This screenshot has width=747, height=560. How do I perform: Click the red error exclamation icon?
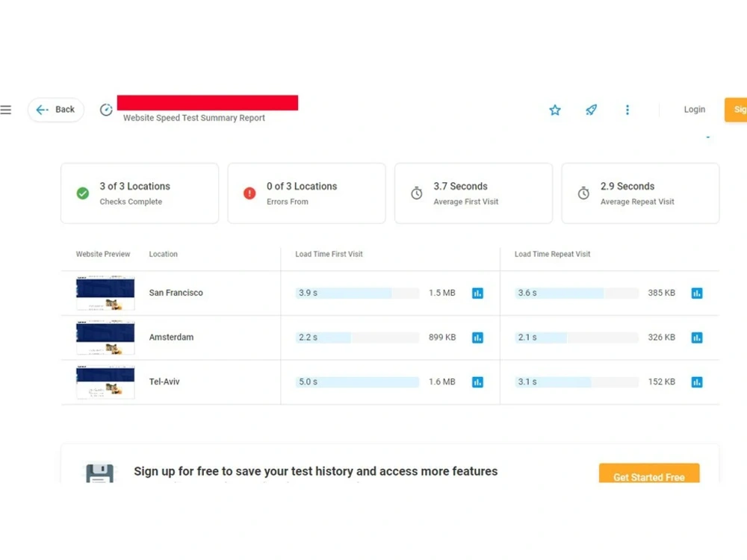pos(249,193)
